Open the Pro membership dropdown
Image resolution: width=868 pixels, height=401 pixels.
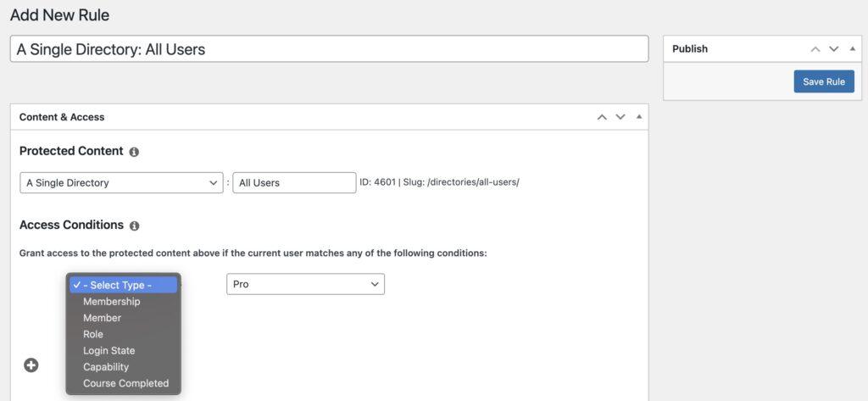pyautogui.click(x=305, y=284)
